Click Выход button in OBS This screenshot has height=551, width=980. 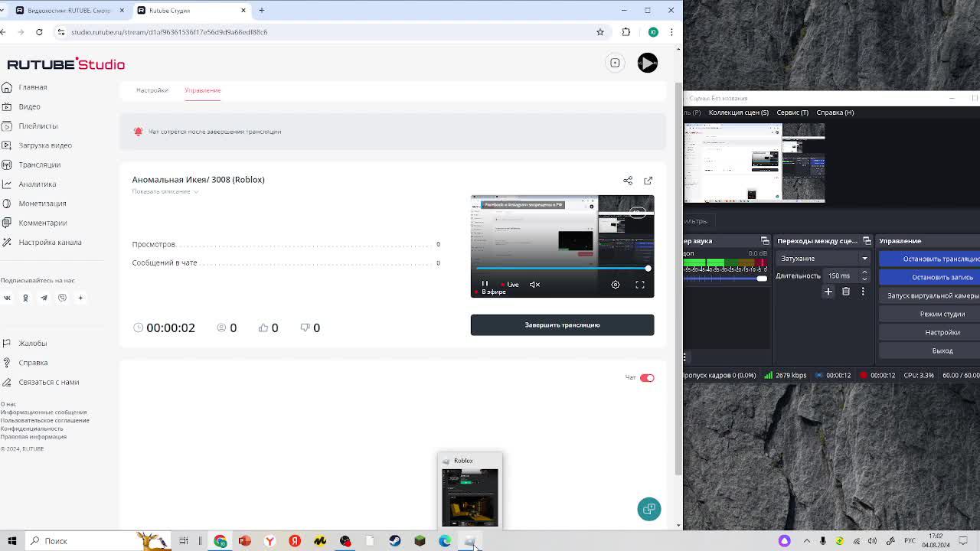point(930,350)
